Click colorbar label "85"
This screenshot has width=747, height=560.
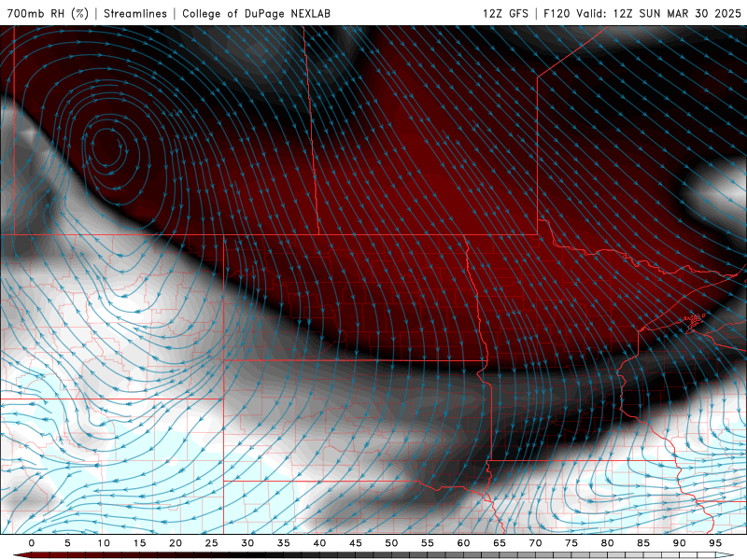643,543
